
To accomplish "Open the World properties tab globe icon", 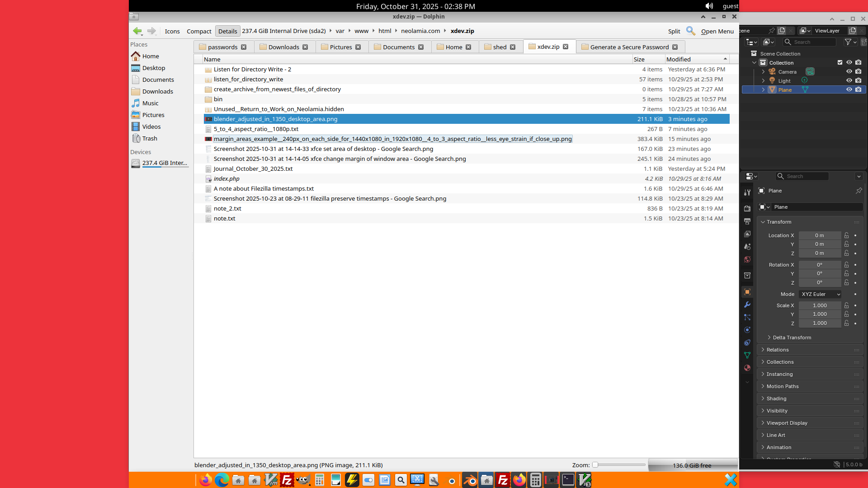I will [747, 259].
